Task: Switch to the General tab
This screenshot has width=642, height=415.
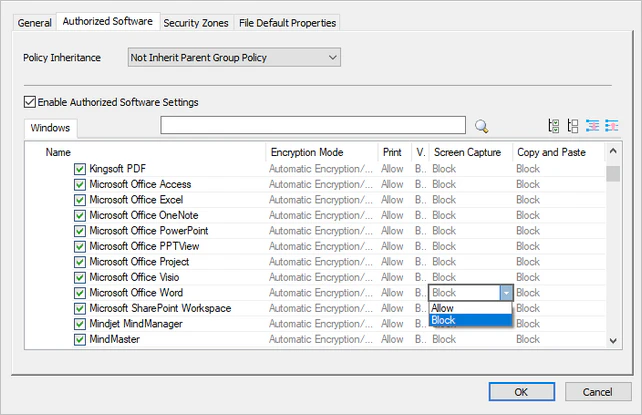Action: (x=34, y=23)
